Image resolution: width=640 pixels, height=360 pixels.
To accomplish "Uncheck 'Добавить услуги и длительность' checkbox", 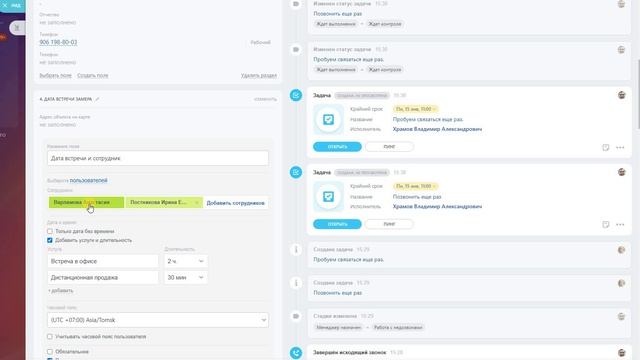I will click(50, 240).
